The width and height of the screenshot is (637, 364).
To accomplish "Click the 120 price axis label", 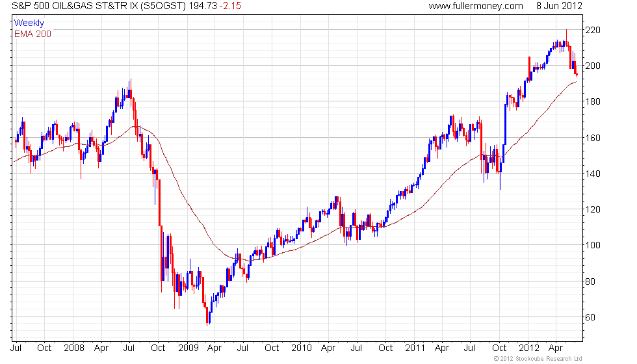I will click(593, 209).
